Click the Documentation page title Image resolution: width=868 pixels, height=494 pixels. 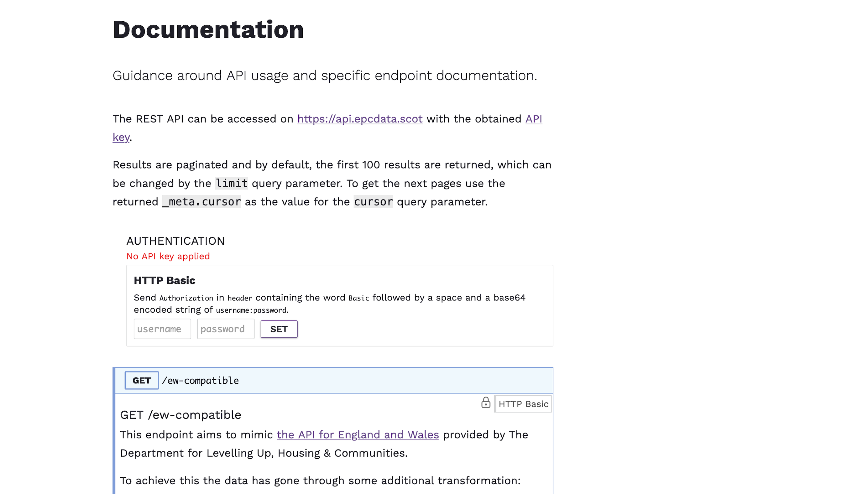pyautogui.click(x=208, y=29)
